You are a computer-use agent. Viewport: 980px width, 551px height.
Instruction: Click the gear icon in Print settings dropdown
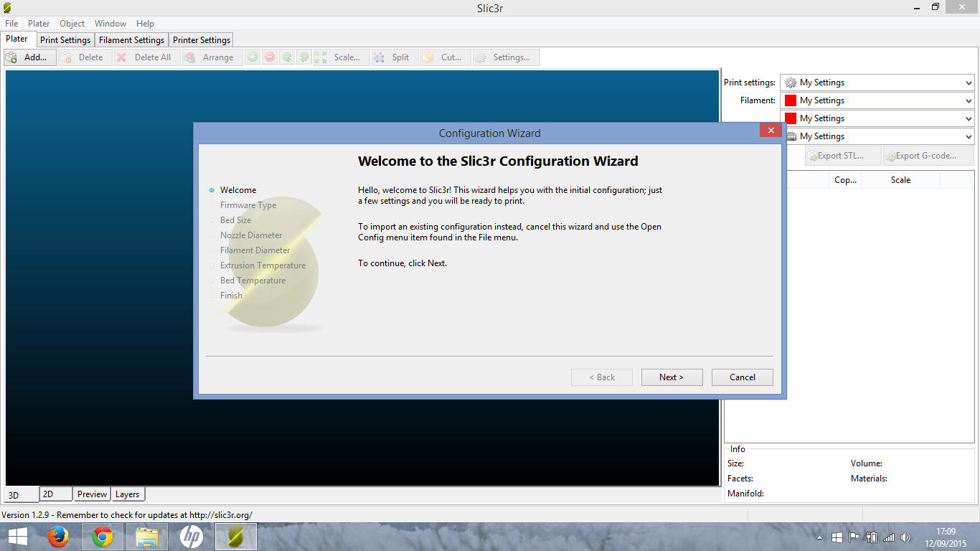coord(791,83)
